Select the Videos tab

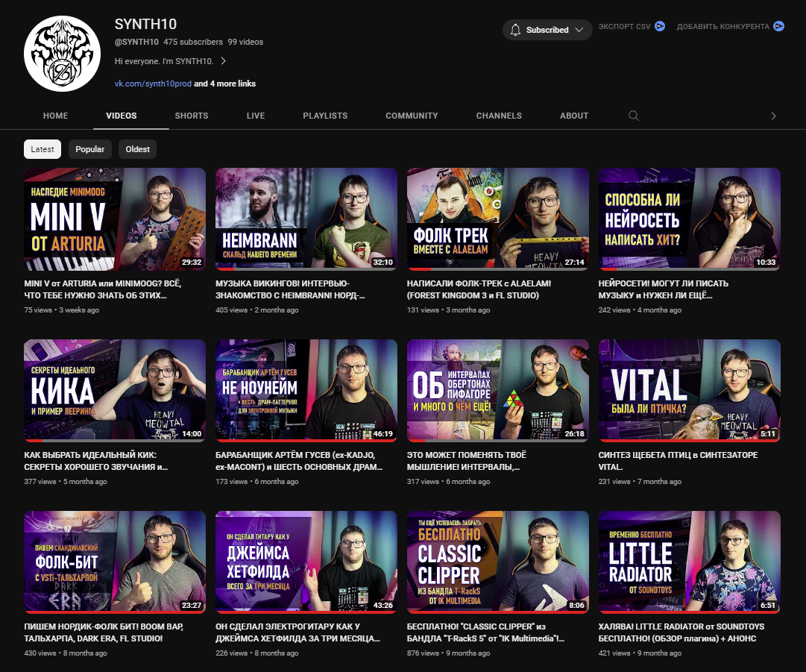click(122, 116)
